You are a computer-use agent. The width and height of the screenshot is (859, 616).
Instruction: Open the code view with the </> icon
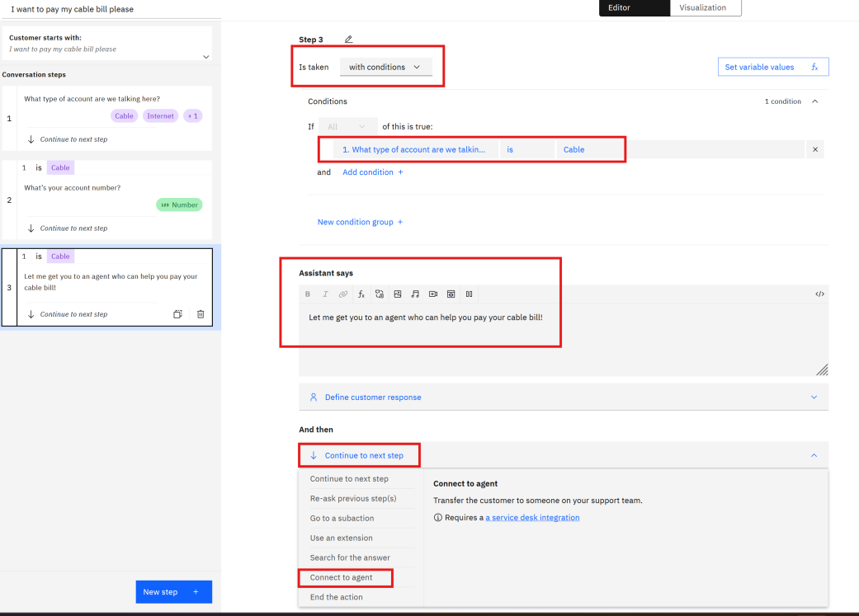[819, 294]
